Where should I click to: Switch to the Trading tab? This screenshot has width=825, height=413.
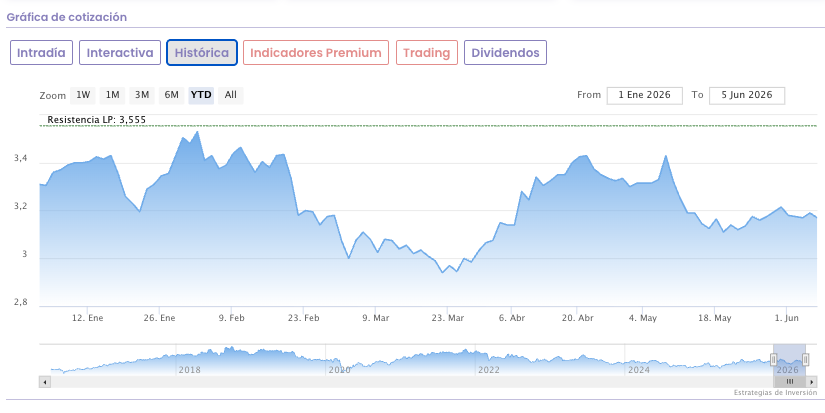point(427,53)
